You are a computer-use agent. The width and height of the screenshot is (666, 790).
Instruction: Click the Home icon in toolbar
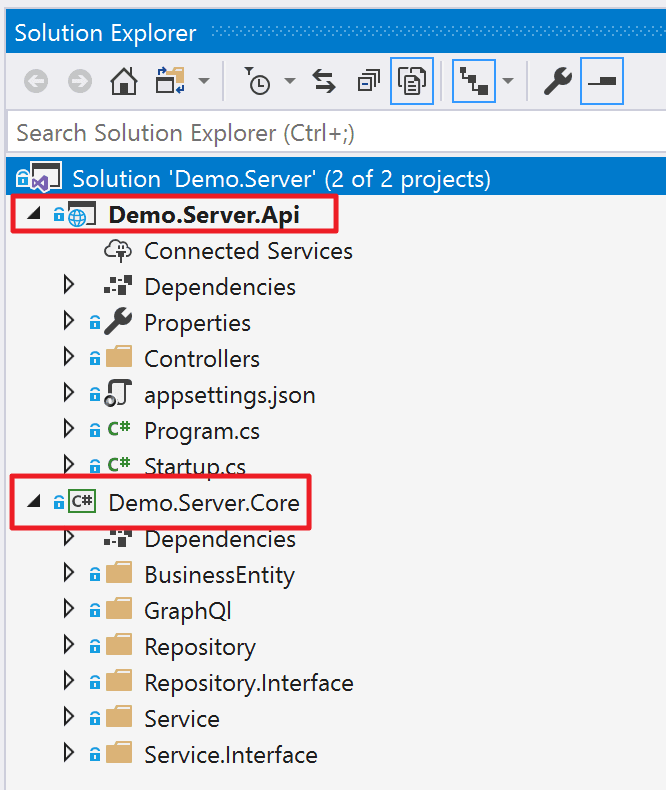click(x=123, y=81)
